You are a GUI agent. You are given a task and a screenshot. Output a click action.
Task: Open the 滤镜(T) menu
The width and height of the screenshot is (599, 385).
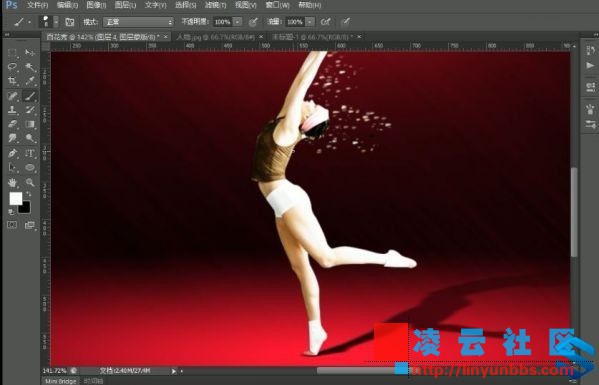(215, 5)
